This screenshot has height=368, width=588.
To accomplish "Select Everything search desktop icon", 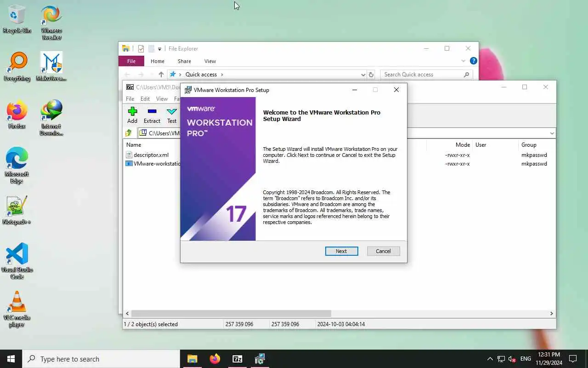I will [17, 67].
